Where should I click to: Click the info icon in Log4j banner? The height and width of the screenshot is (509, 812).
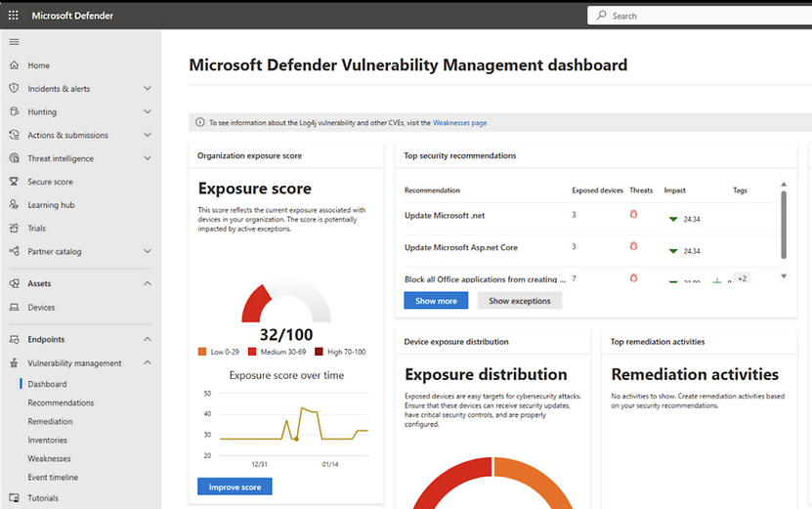tap(200, 123)
